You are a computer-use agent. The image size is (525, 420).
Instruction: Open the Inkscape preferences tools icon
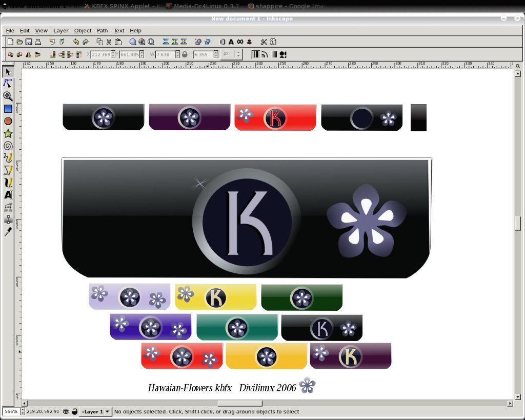point(264,42)
